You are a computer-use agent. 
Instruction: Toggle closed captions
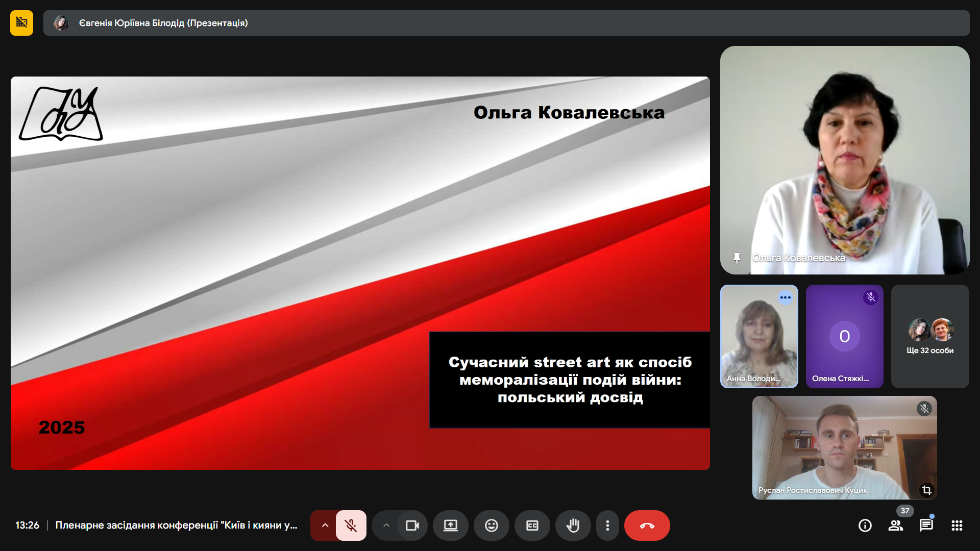click(x=532, y=525)
